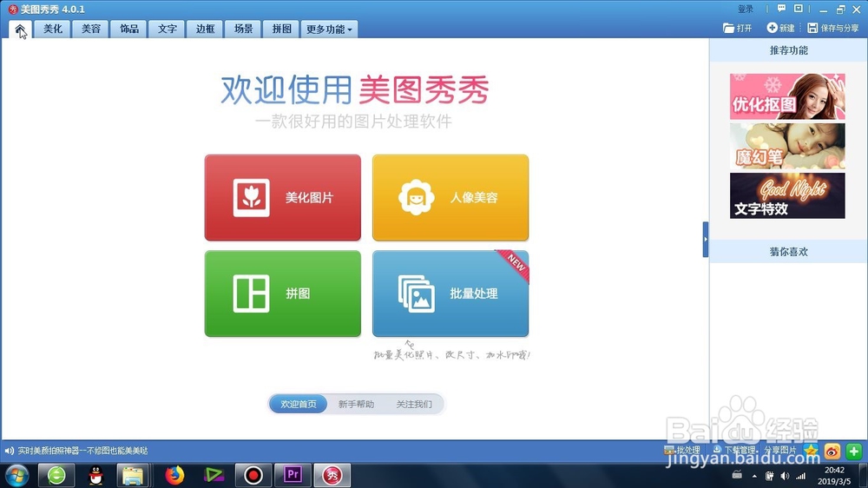The height and width of the screenshot is (488, 868).
Task: Open the screen recorder taskbar icon
Action: (x=253, y=475)
